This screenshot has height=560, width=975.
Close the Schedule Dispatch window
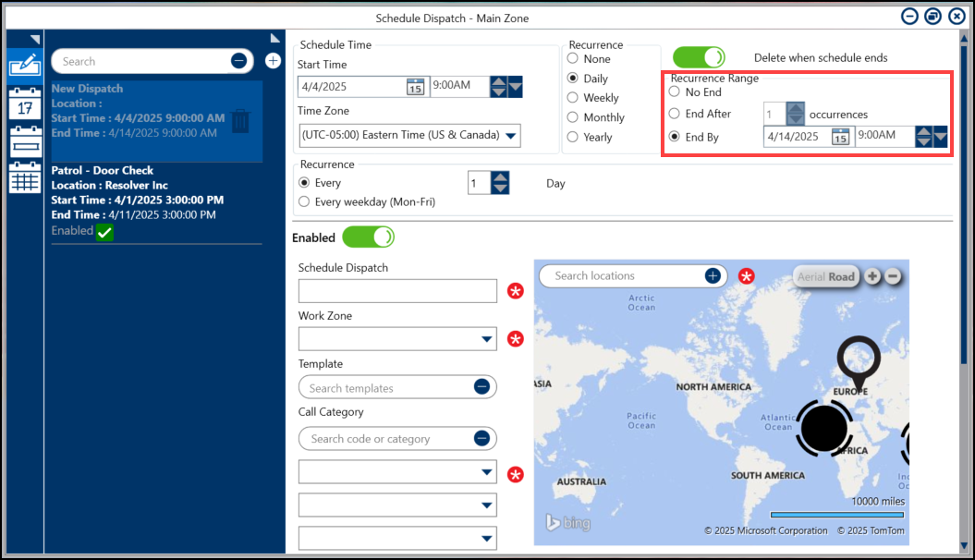point(957,16)
